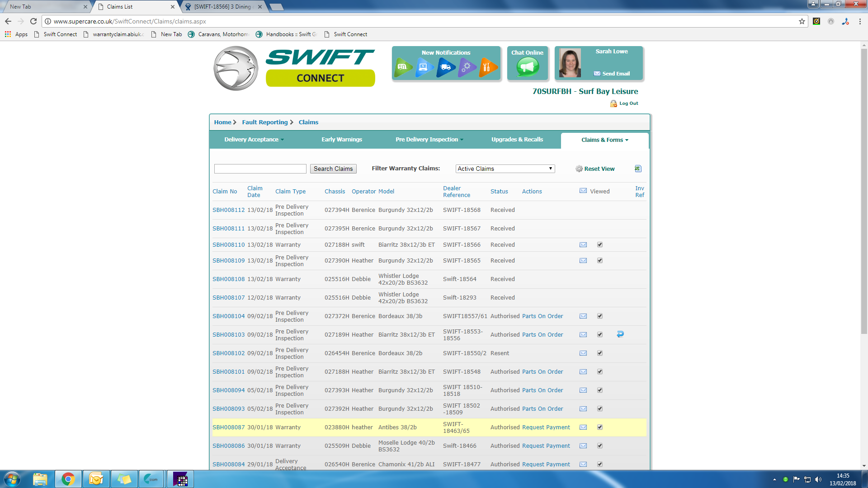868x488 pixels.
Task: Click the orange tools notification icon
Action: [x=487, y=67]
